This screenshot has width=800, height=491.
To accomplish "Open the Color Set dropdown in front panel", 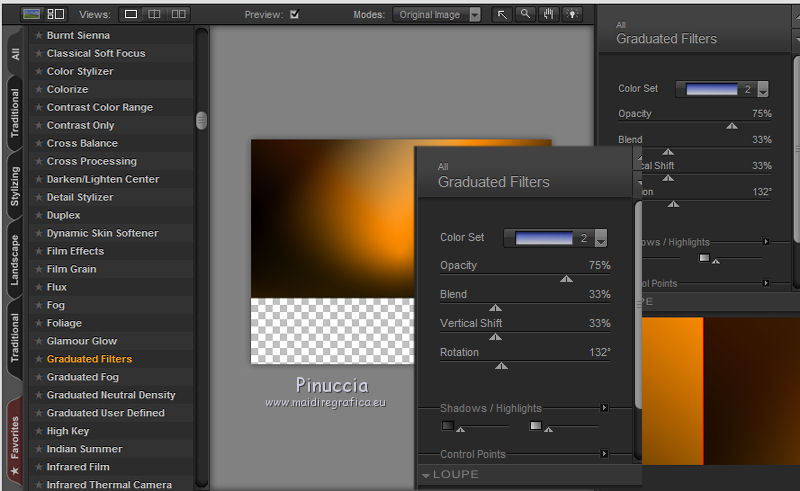I will click(600, 238).
